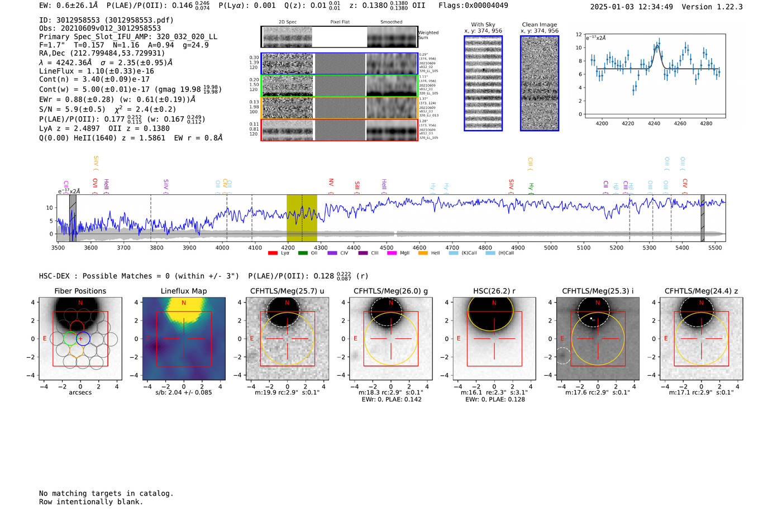Click the EWr: 0, PLAE: 0.142 caption

[x=391, y=400]
